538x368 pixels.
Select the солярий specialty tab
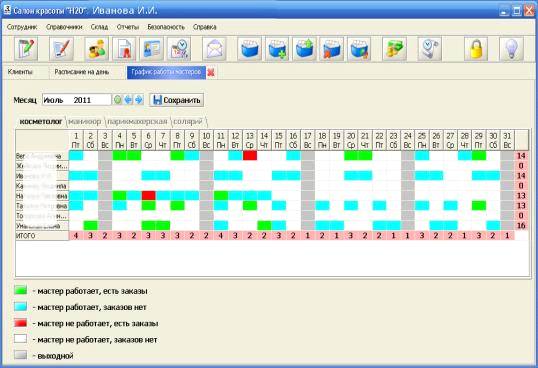(188, 121)
